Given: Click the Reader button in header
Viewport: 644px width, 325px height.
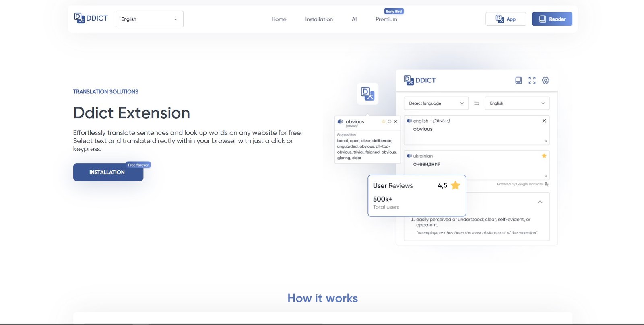Looking at the screenshot, I should point(552,19).
